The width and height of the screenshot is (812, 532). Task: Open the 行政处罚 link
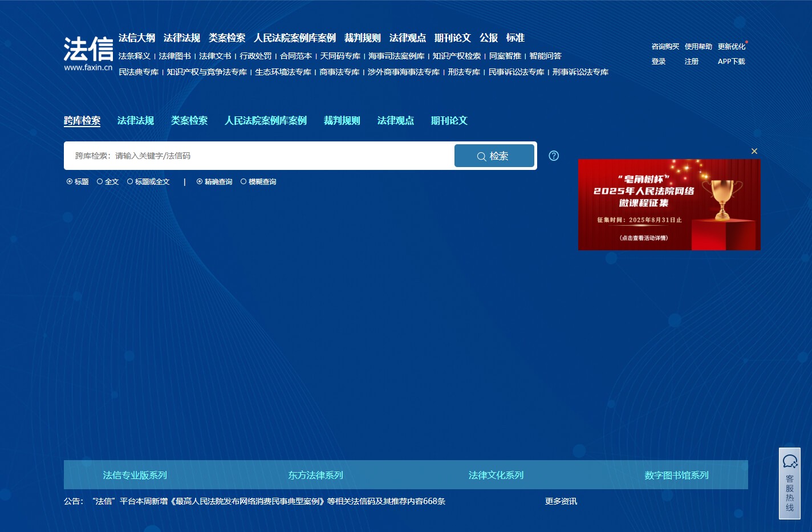coord(255,56)
